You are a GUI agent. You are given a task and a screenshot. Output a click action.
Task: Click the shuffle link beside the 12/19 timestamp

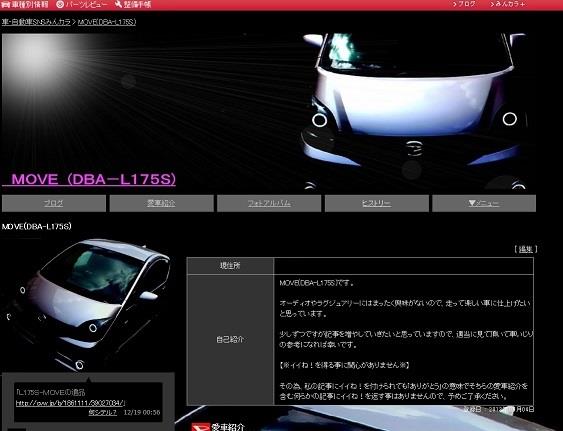tap(103, 413)
